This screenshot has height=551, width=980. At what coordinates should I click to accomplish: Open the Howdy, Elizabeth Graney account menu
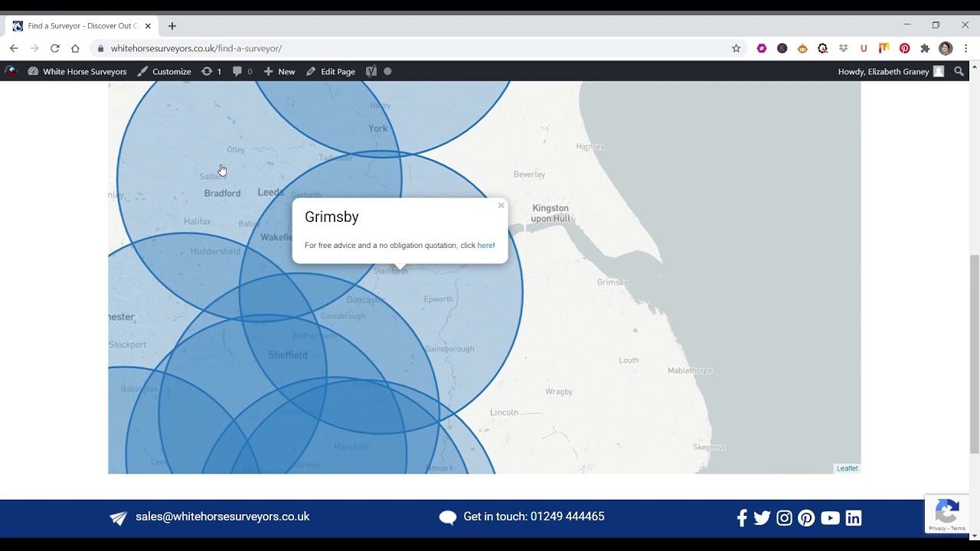[891, 71]
